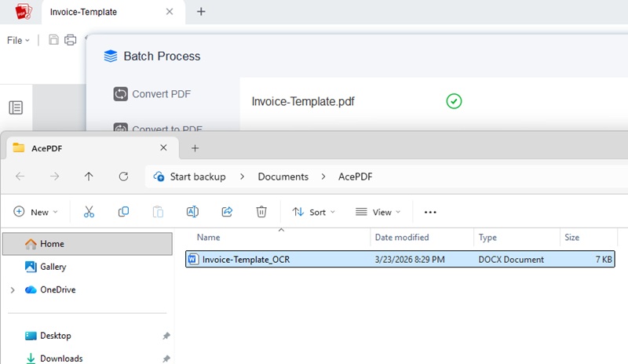Open the Sort dropdown
The image size is (628, 364).
(x=313, y=212)
